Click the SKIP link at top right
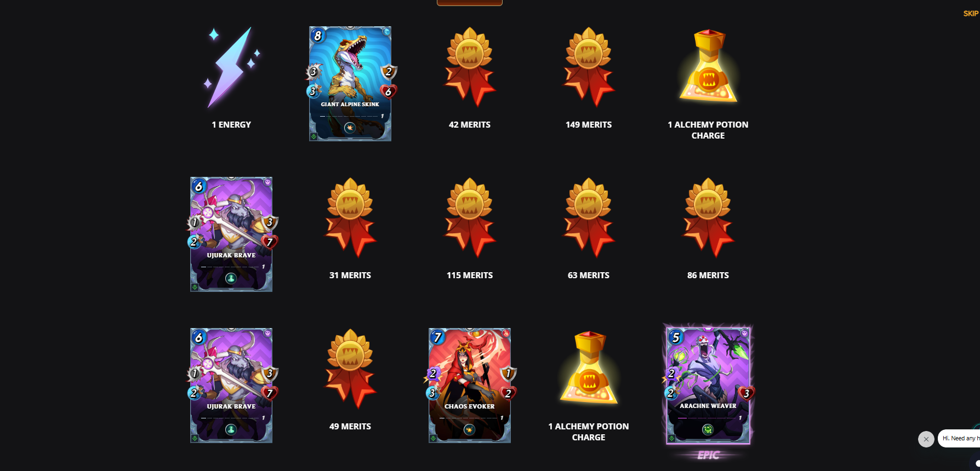The width and height of the screenshot is (980, 471). click(x=971, y=14)
